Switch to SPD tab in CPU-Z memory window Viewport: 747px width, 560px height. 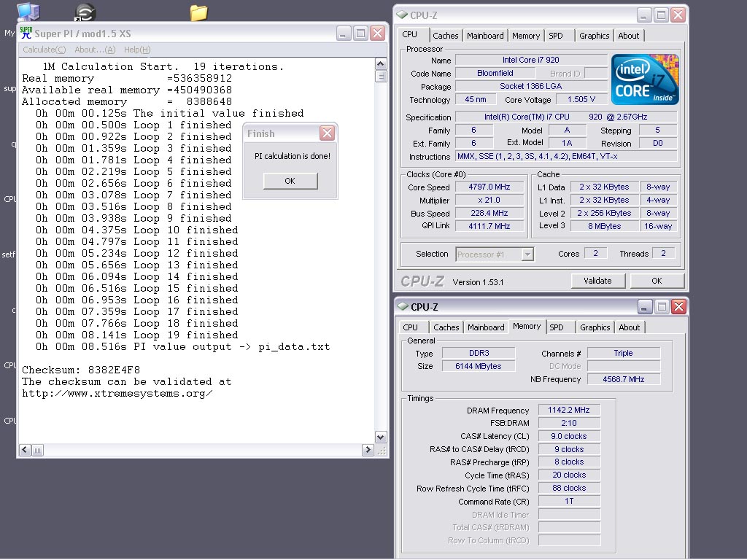click(557, 327)
